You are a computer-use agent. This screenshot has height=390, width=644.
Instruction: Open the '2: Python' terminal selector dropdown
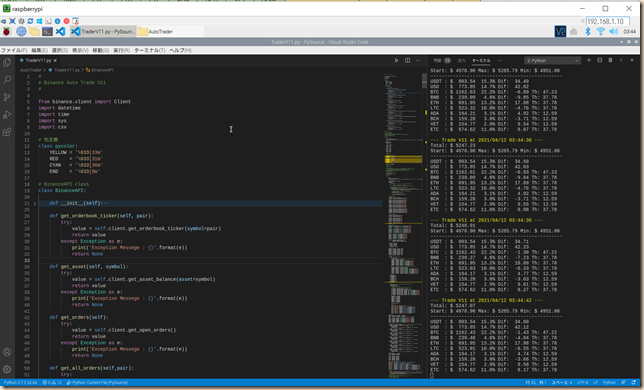(552, 60)
